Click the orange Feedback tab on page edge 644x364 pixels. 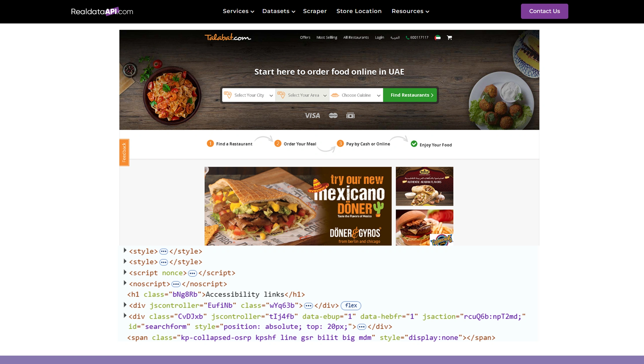click(124, 152)
